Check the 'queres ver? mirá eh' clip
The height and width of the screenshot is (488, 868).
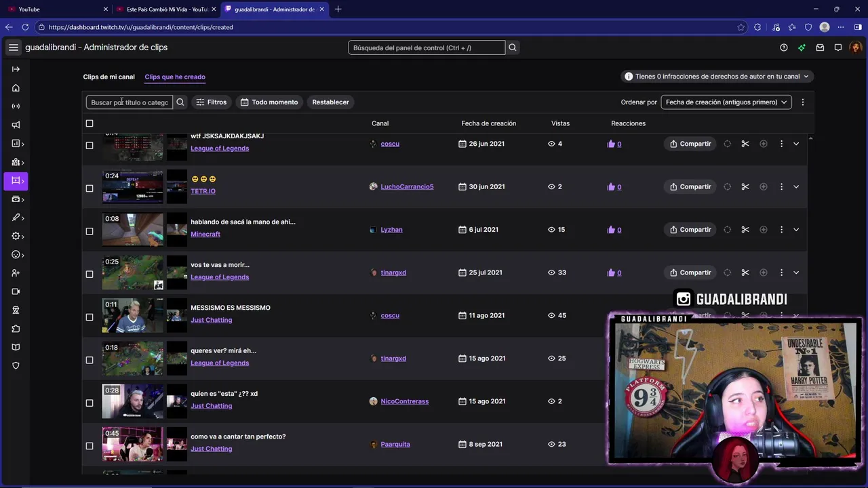90,360
